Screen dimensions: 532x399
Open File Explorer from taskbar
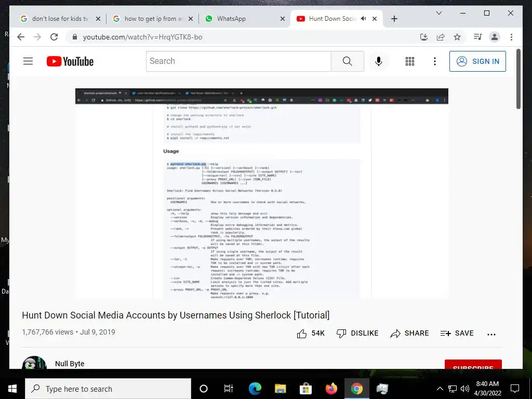(280, 389)
